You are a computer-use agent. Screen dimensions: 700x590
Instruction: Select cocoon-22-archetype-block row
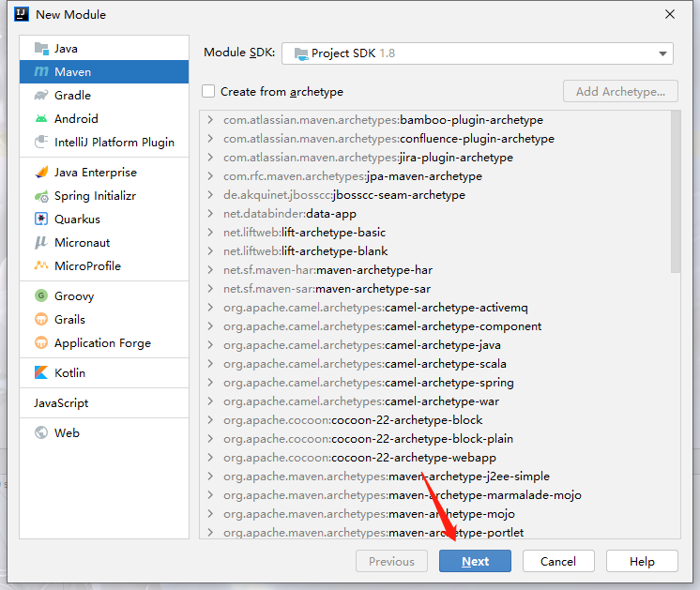click(435, 419)
